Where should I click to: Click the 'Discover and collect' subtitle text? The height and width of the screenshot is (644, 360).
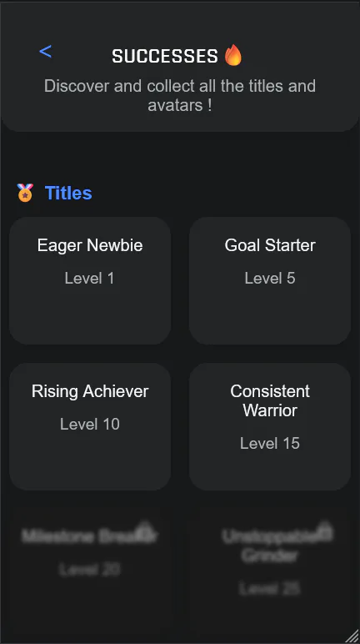tap(180, 95)
